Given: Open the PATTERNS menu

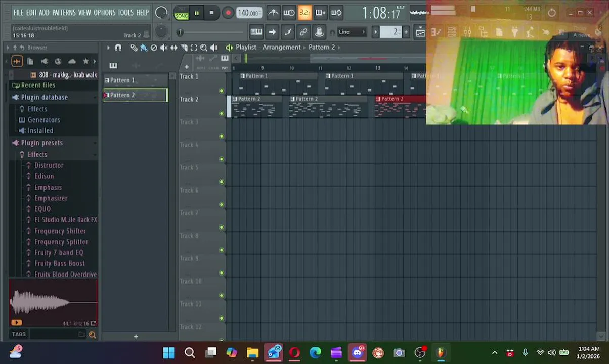Looking at the screenshot, I should pyautogui.click(x=64, y=13).
